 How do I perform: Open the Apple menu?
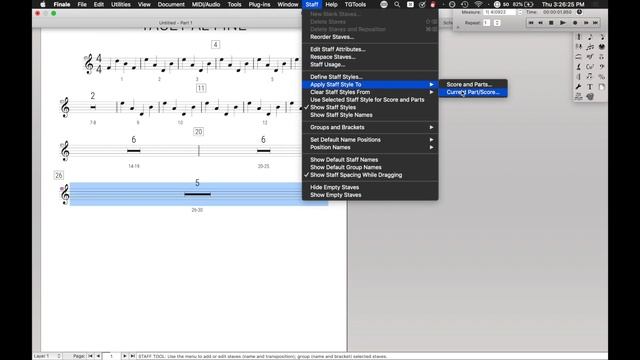[x=43, y=4]
